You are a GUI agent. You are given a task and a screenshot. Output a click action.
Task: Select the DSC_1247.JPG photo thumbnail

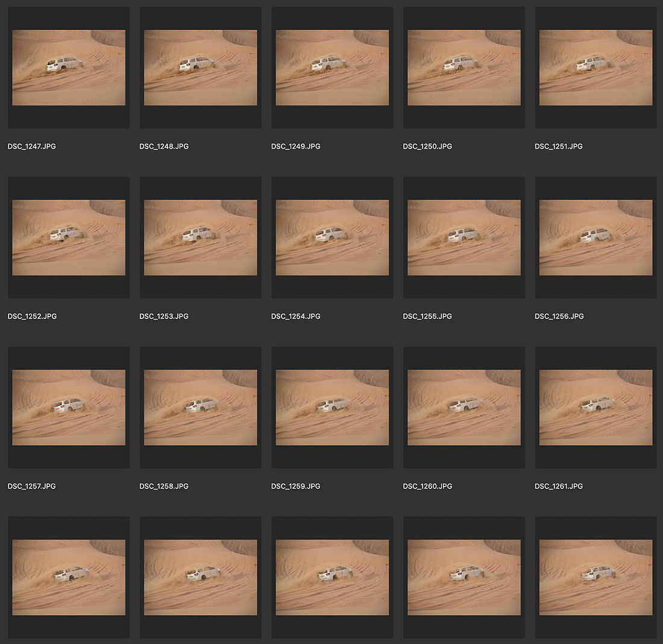pos(69,68)
